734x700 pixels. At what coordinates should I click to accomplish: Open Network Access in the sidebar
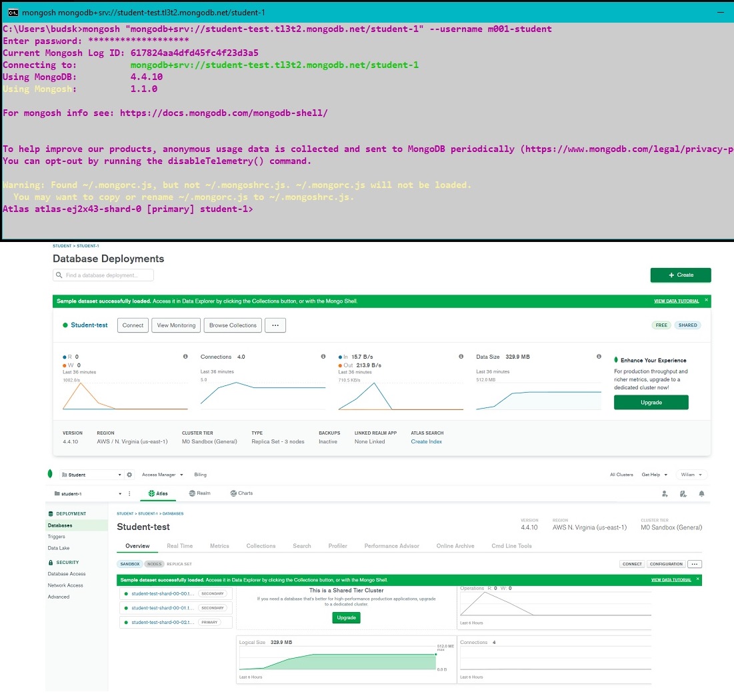65,585
